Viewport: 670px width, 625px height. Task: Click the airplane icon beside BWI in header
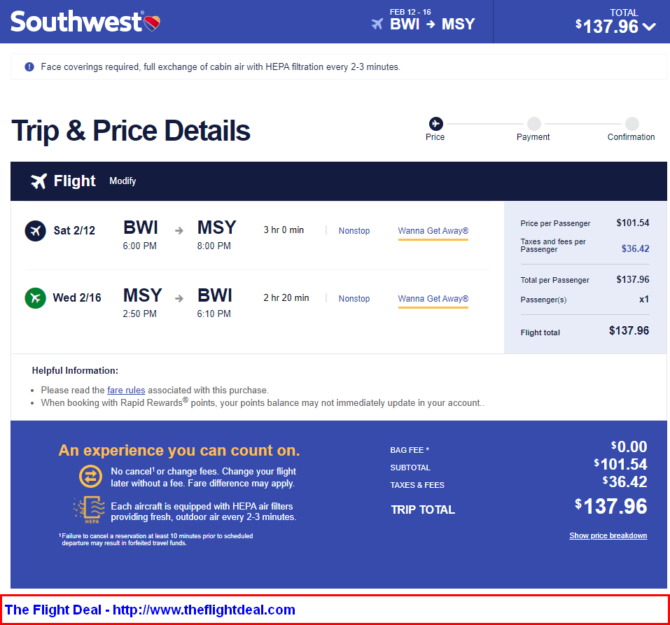(x=377, y=24)
